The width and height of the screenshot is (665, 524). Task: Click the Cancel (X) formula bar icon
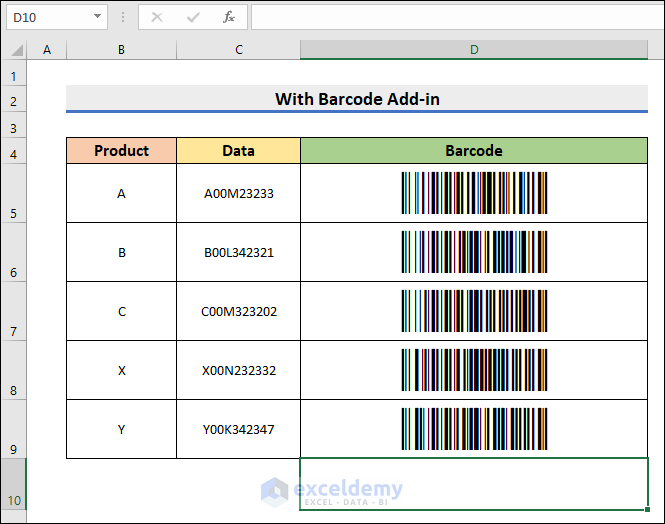(157, 17)
